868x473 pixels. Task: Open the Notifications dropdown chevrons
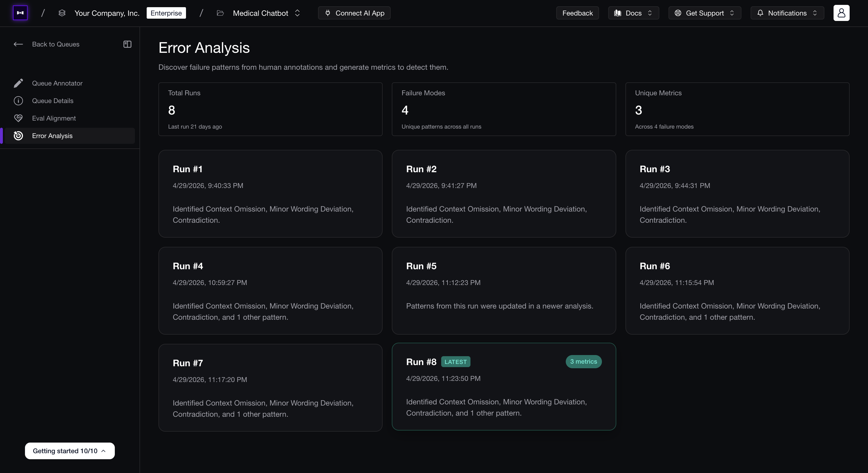pyautogui.click(x=815, y=13)
